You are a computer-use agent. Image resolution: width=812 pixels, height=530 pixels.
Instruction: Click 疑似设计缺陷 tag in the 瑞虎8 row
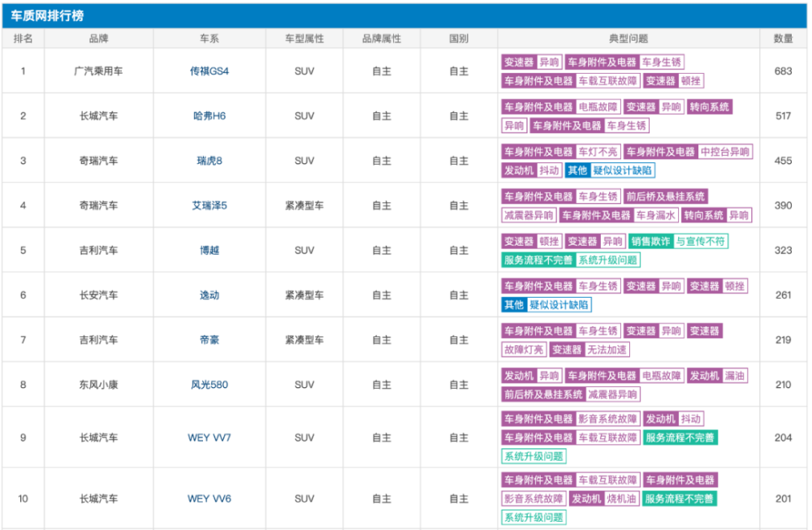pos(623,170)
